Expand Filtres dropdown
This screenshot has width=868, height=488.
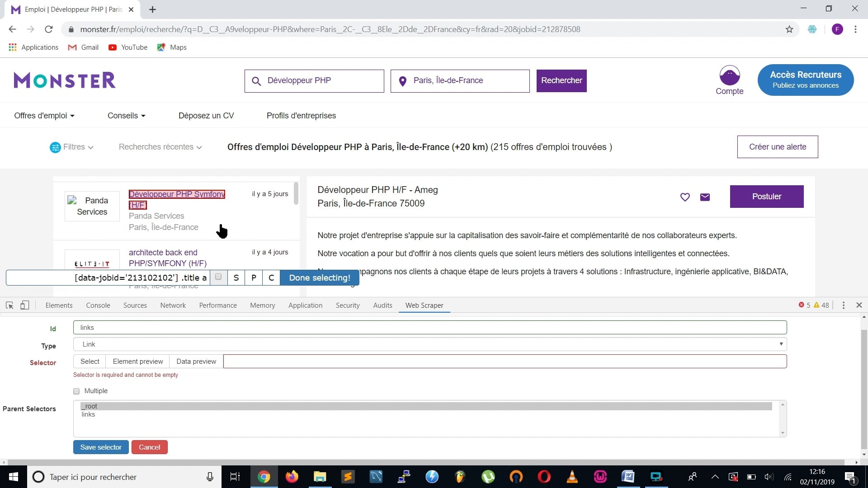(79, 147)
